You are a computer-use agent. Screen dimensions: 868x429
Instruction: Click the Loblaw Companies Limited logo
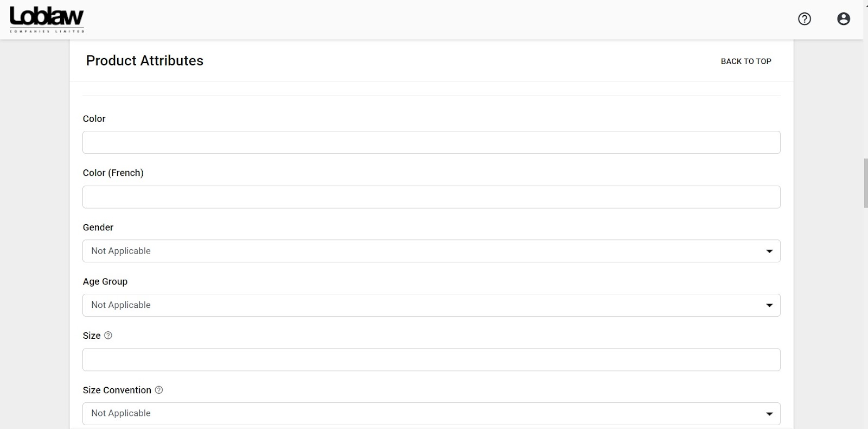pyautogui.click(x=47, y=20)
